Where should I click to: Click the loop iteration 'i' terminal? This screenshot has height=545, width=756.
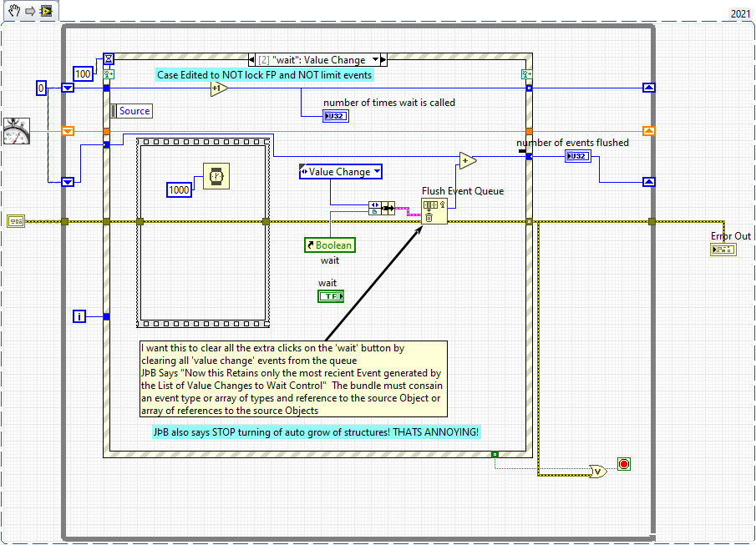(x=79, y=316)
